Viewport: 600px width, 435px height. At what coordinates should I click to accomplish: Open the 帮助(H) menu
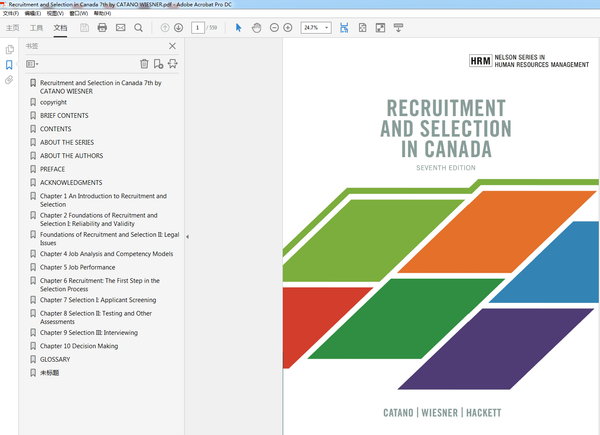(x=102, y=13)
